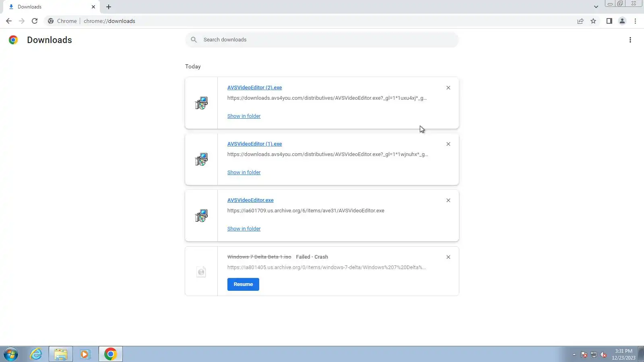Resume the failed Windows 7 Delta download
The width and height of the screenshot is (644, 362).
click(x=243, y=284)
